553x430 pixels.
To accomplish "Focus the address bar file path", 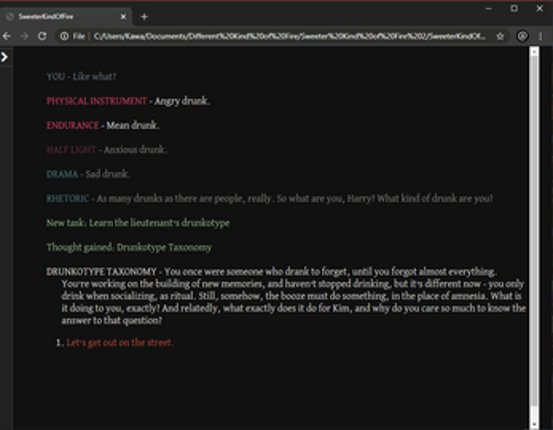I will 289,36.
